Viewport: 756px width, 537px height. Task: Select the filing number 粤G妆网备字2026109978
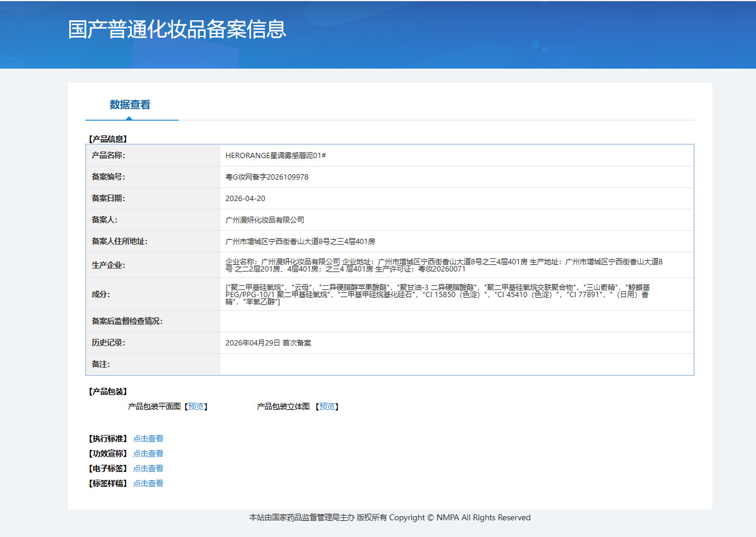(x=267, y=177)
